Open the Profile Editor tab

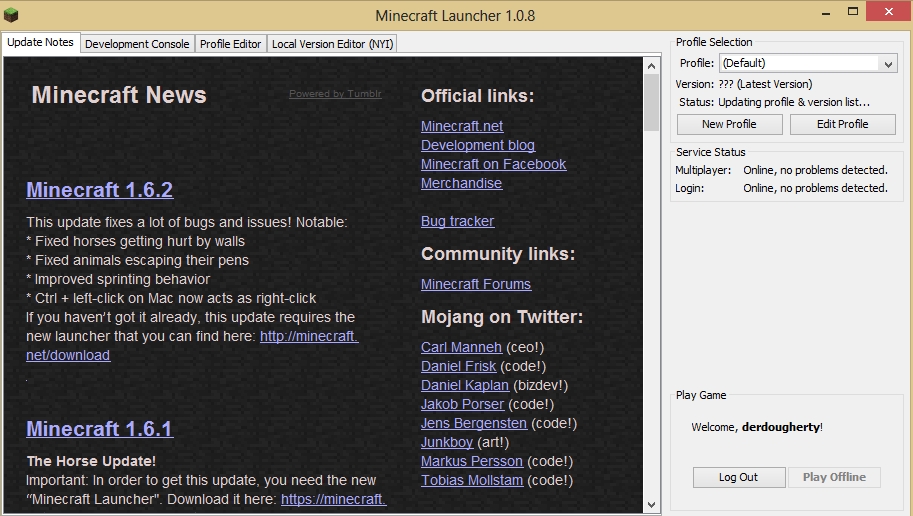230,44
